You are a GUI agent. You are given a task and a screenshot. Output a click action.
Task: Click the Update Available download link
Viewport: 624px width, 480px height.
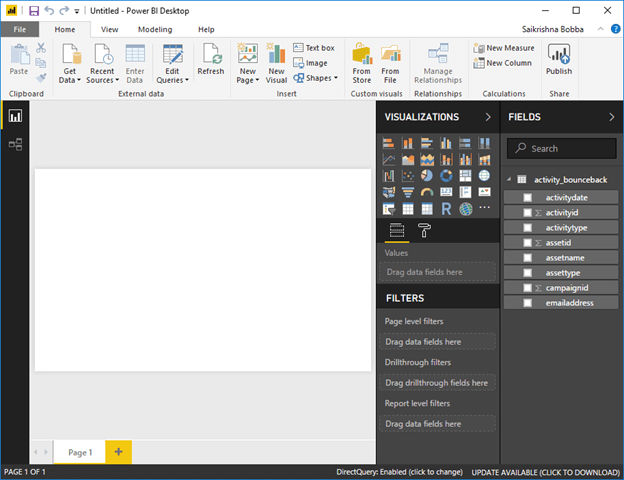coord(546,472)
